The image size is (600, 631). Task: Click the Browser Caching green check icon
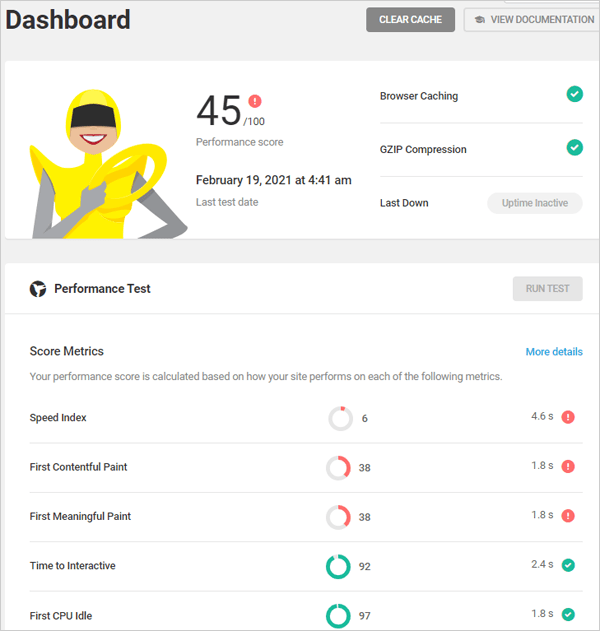(575, 94)
